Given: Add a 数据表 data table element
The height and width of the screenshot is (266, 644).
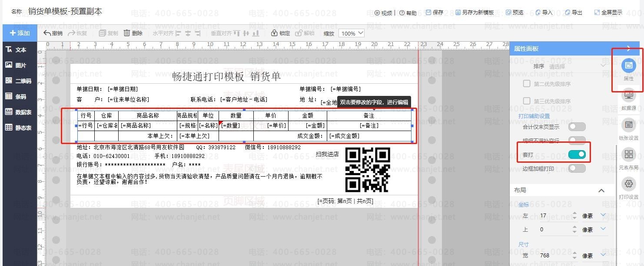Looking at the screenshot, I should [x=19, y=112].
